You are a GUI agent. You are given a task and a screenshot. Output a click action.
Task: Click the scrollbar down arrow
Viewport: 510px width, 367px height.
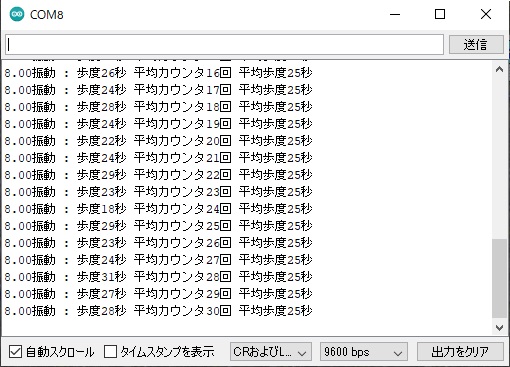coord(499,328)
